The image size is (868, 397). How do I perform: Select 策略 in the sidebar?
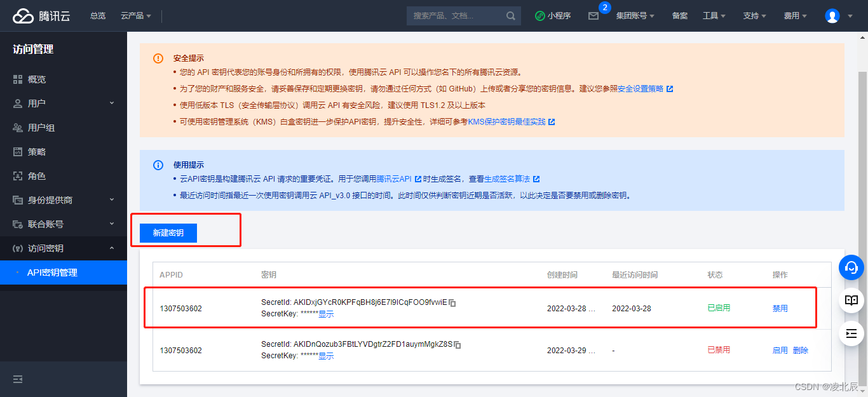pos(37,152)
